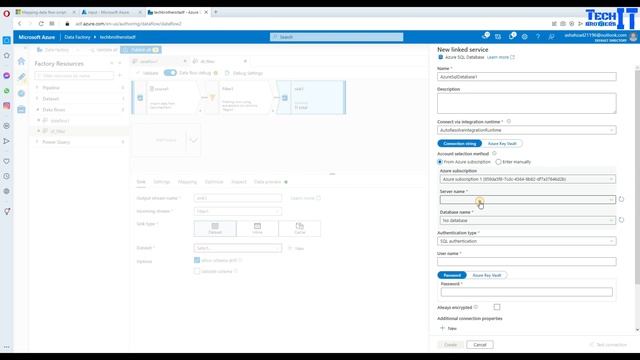Click the linked service Name field
The height and width of the screenshot is (360, 640).
tap(527, 77)
